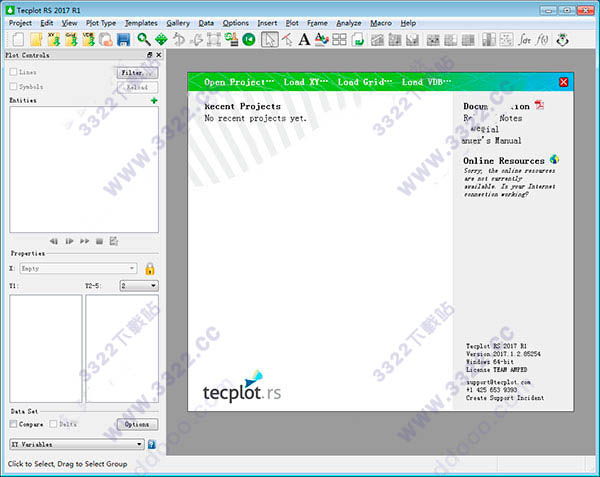Select the Insert Text 'A' tool
Viewport: 600px width, 477px height.
click(x=304, y=39)
